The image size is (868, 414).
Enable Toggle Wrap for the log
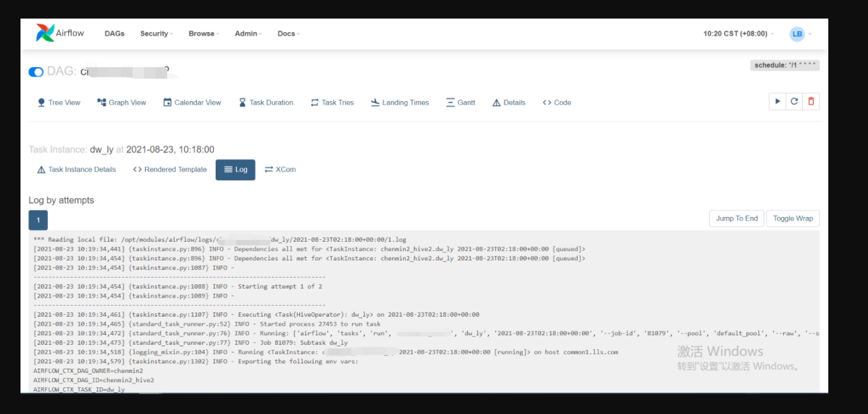(792, 218)
